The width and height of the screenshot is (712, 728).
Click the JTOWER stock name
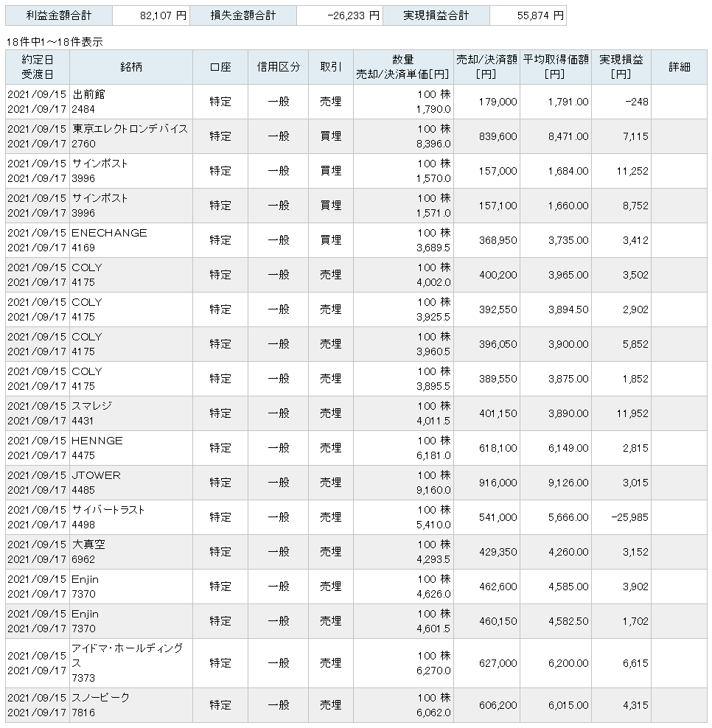[97, 475]
